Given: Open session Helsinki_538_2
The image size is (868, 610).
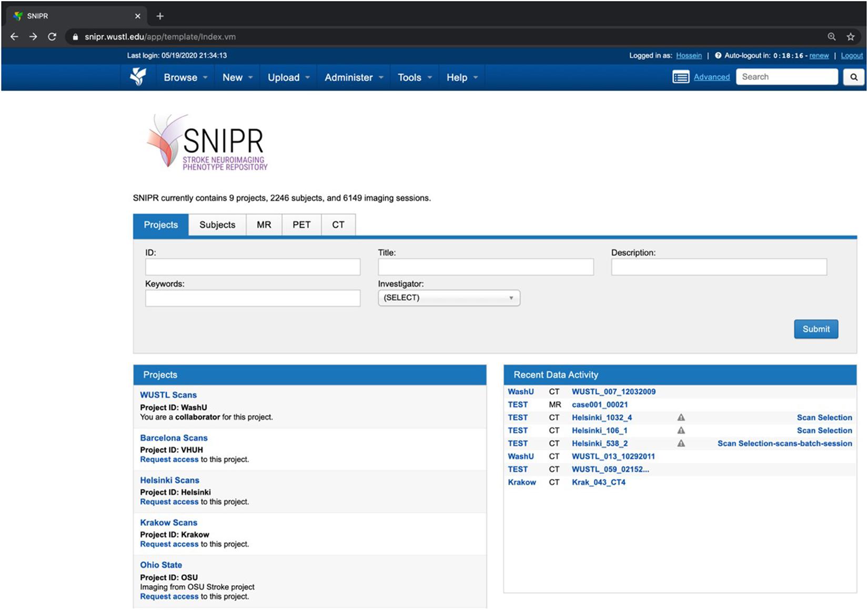Looking at the screenshot, I should pyautogui.click(x=600, y=443).
